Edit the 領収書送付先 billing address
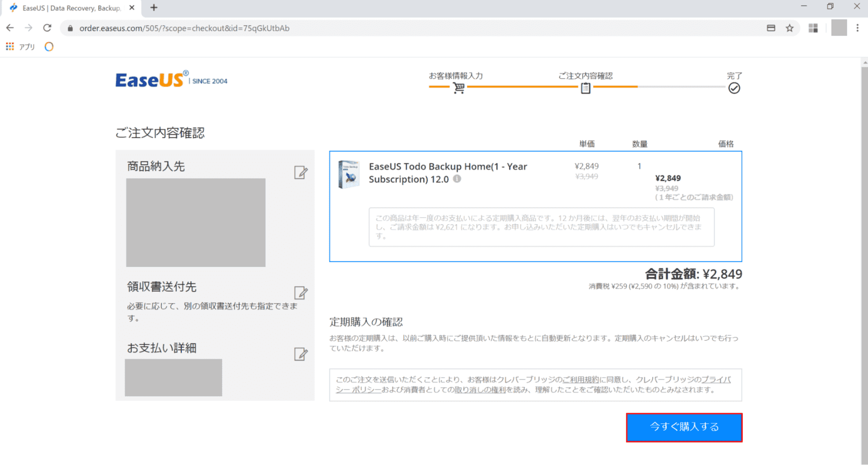The height and width of the screenshot is (465, 868). coord(301,293)
